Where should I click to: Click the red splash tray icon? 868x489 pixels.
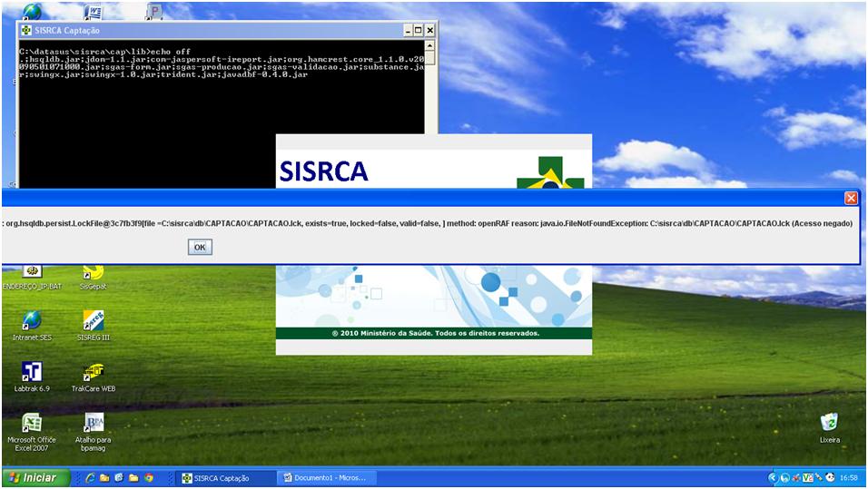(796, 477)
